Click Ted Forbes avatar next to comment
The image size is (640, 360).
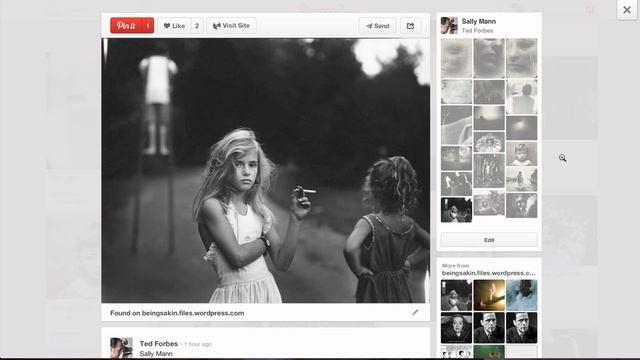point(121,348)
